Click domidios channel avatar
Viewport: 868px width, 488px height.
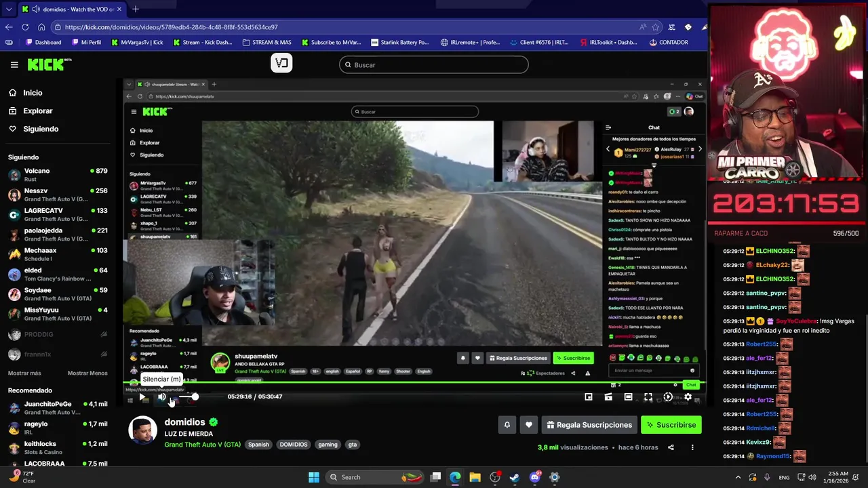tap(142, 430)
